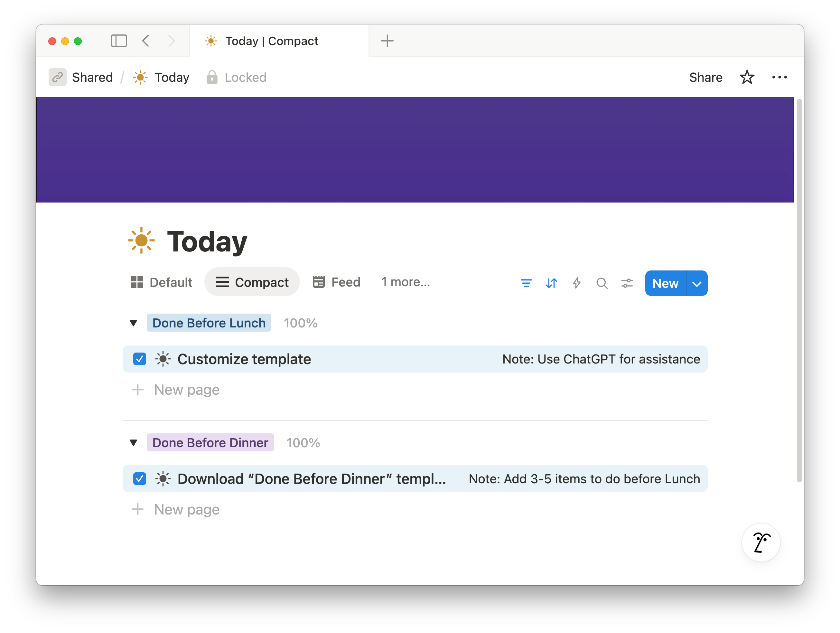The image size is (840, 633).
Task: Collapse the Done Before Lunch group
Action: click(x=133, y=323)
